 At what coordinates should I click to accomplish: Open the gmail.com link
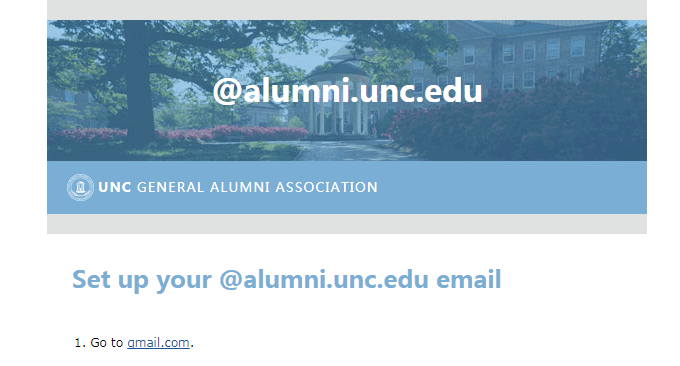coord(158,343)
